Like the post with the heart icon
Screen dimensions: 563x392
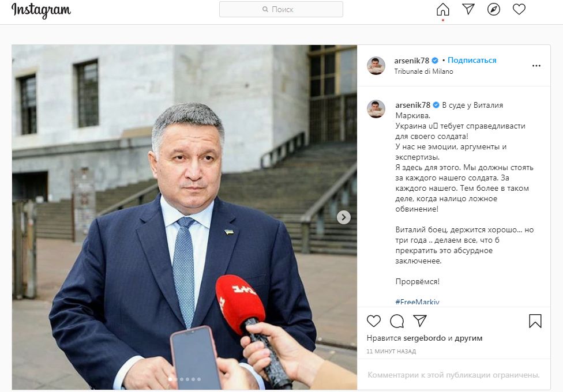(373, 321)
